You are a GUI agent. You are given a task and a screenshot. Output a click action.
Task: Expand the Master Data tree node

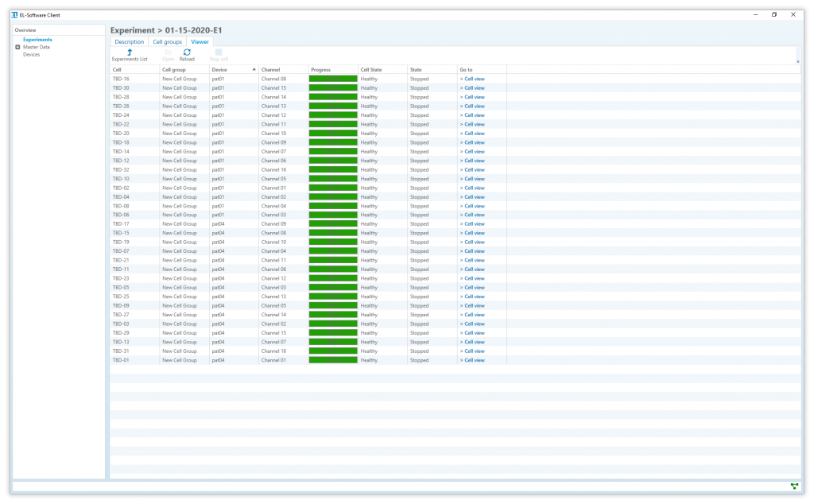[17, 47]
